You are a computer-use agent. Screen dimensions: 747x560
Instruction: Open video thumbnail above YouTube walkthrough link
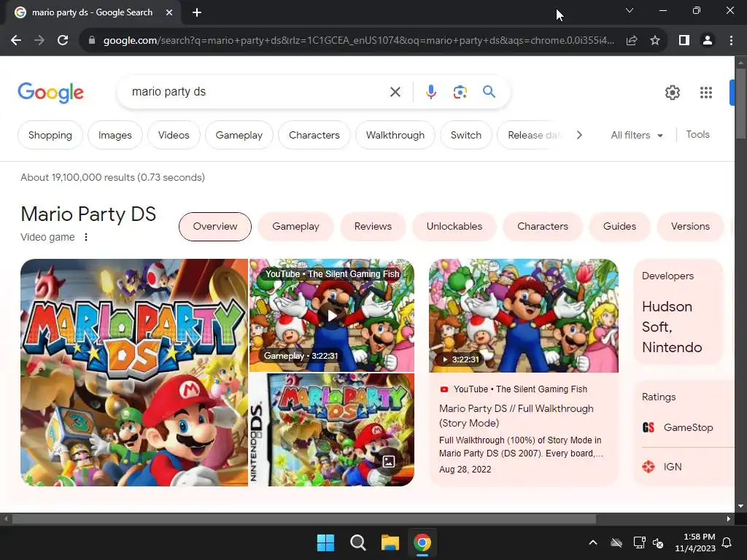(524, 316)
